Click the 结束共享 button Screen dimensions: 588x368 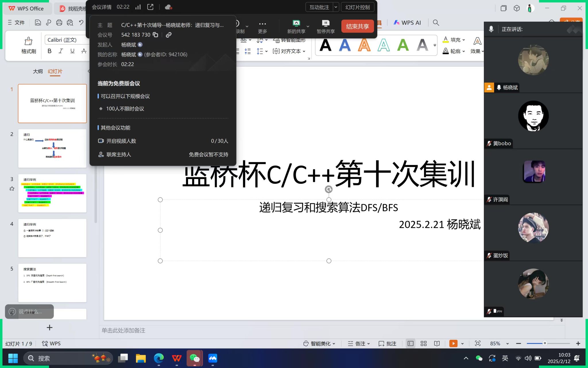click(x=357, y=26)
